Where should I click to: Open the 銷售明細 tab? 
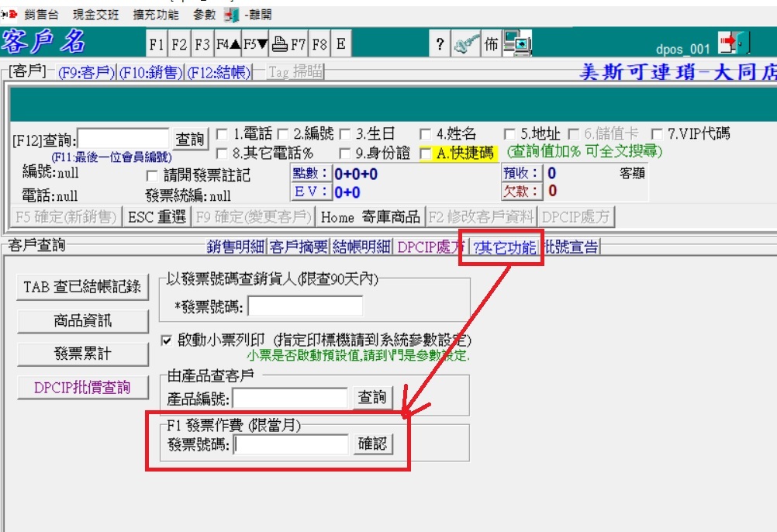tap(236, 246)
